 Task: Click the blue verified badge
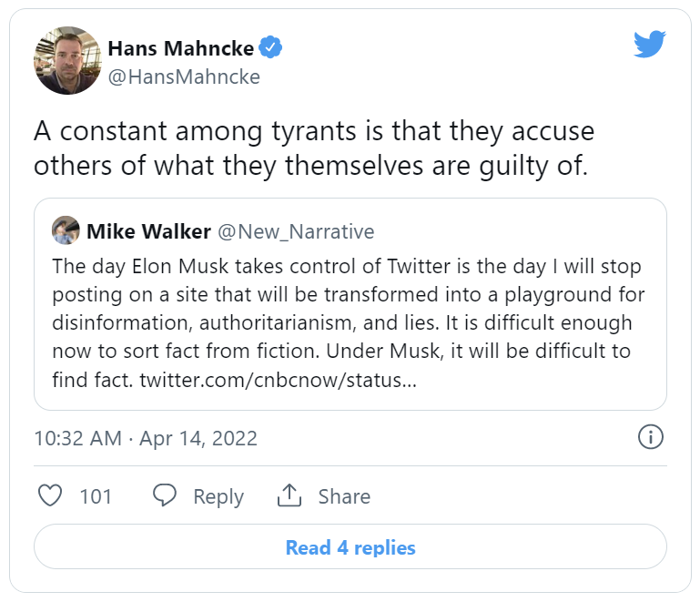(x=271, y=48)
